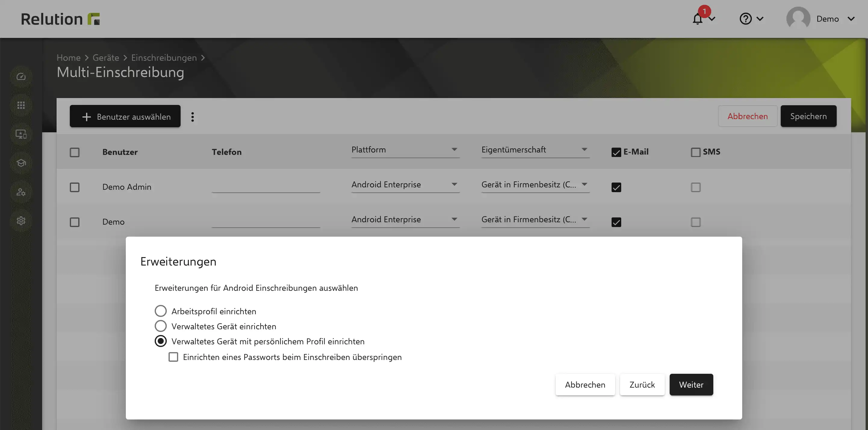Open the settings gear sidebar icon
The image size is (868, 430).
click(x=21, y=221)
